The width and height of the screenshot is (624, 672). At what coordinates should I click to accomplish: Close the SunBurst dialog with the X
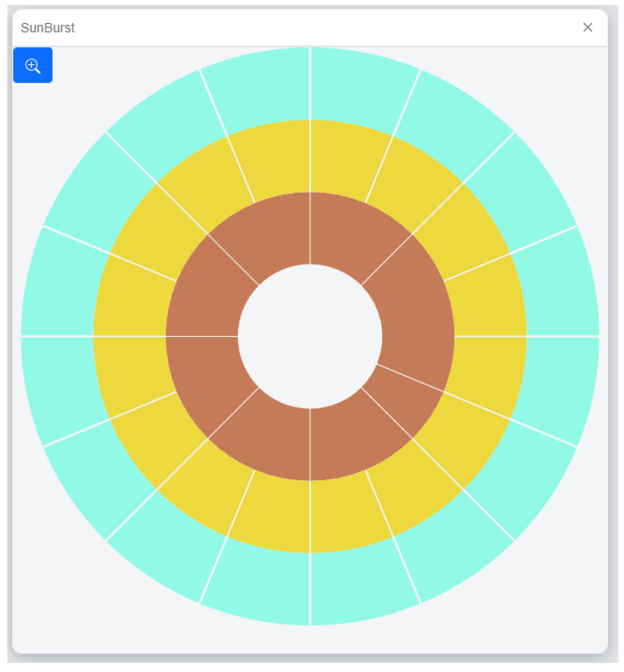coord(588,27)
